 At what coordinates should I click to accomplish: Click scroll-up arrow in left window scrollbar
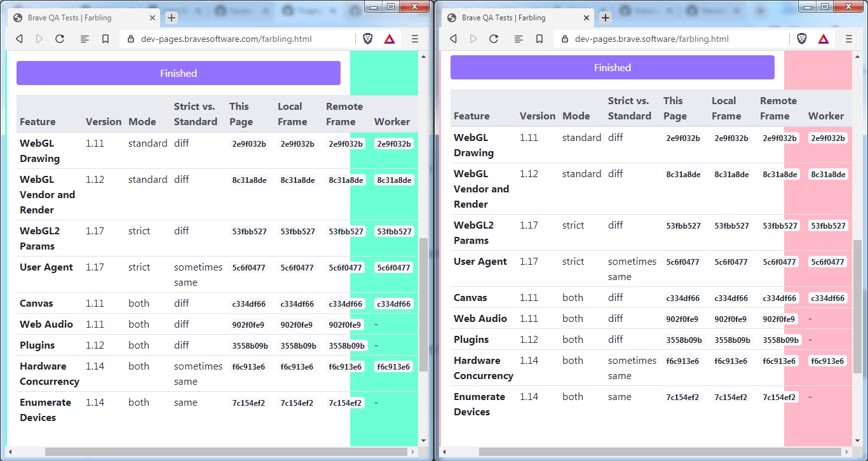pos(424,57)
